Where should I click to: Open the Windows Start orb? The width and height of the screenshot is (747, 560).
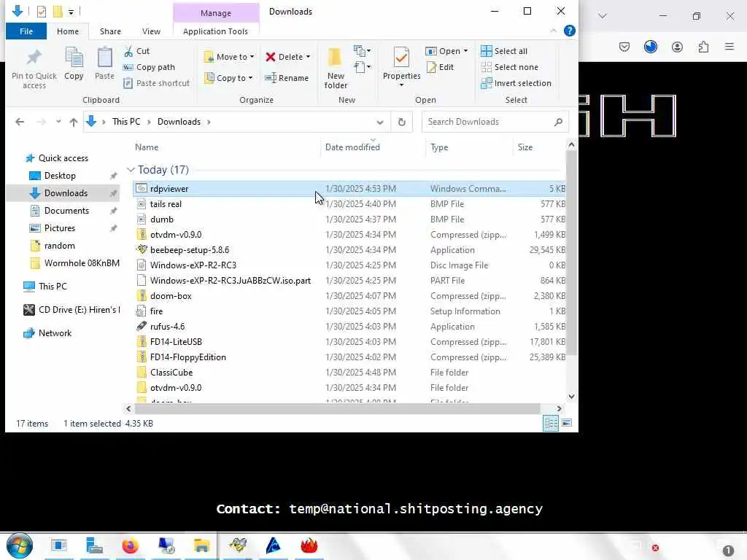(x=20, y=545)
